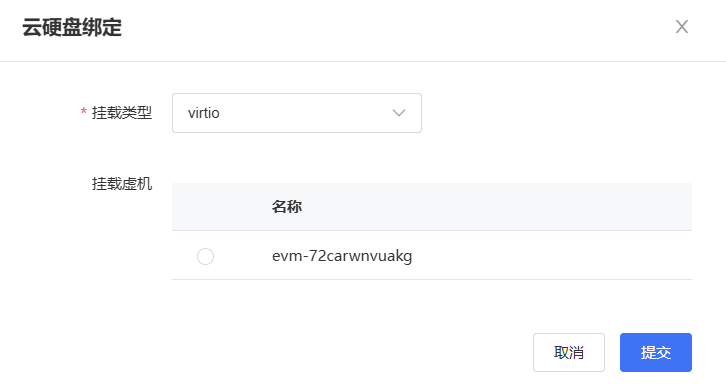Click the 名称 column header
Viewport: 726px width, 390px height.
287,207
